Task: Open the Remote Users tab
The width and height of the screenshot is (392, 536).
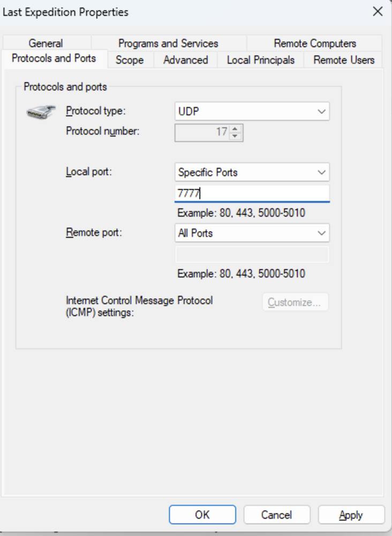Action: click(x=344, y=60)
